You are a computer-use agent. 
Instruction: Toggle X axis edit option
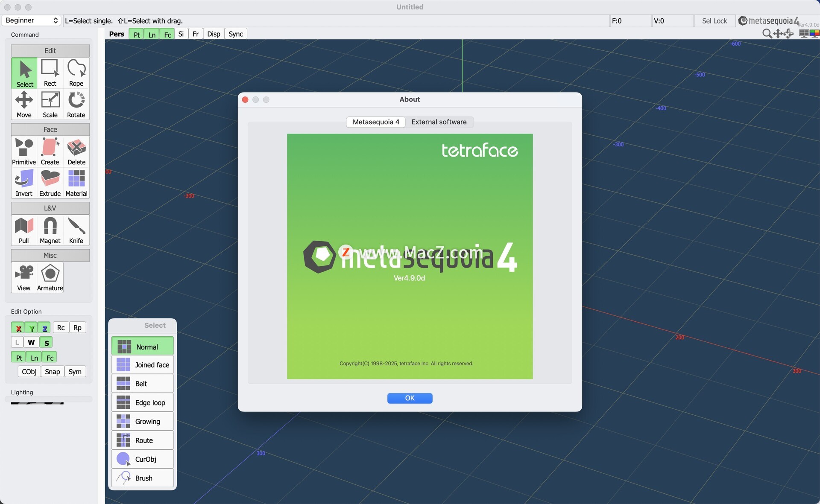click(18, 328)
